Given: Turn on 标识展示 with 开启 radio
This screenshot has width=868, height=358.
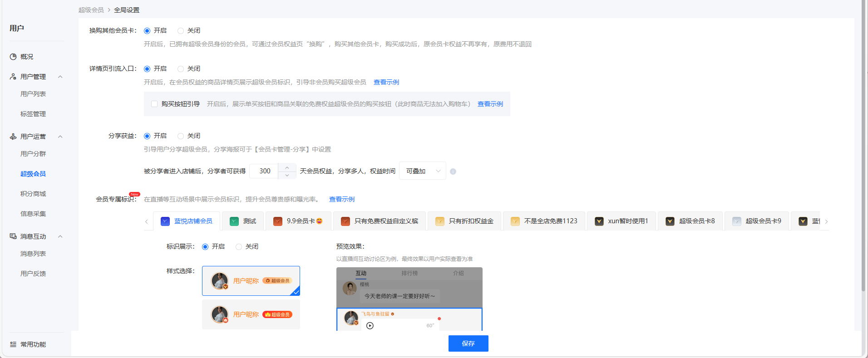Looking at the screenshot, I should (x=205, y=247).
